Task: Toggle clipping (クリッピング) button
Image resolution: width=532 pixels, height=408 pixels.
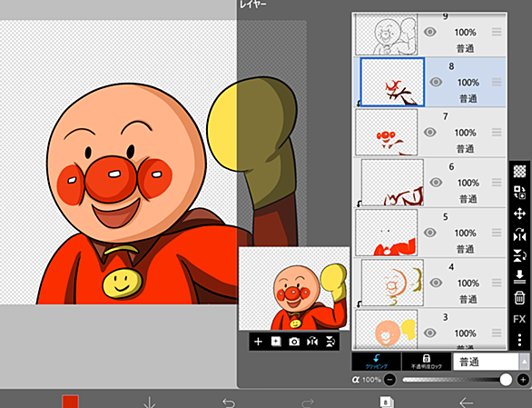Action: (x=376, y=362)
